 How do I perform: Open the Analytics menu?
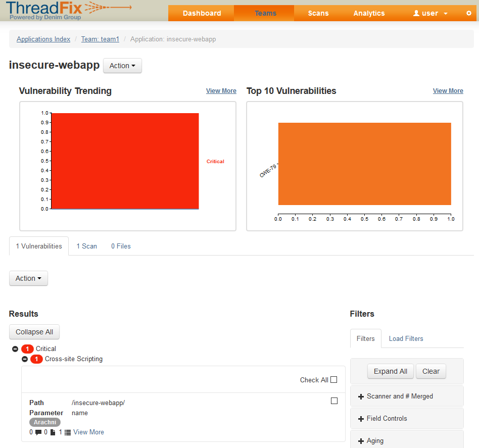[x=369, y=13]
